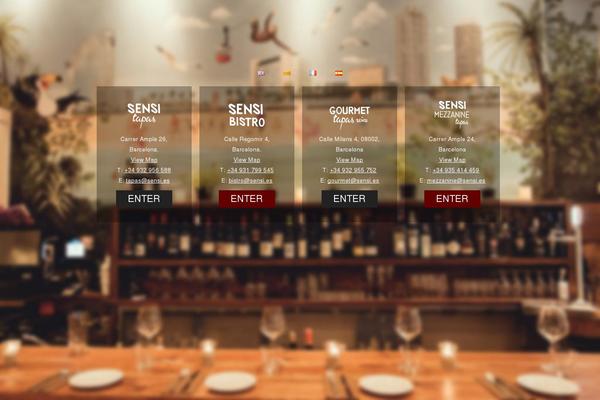Image resolution: width=600 pixels, height=400 pixels.
Task: Switch language using the UK flag icon
Action: pos(261,73)
